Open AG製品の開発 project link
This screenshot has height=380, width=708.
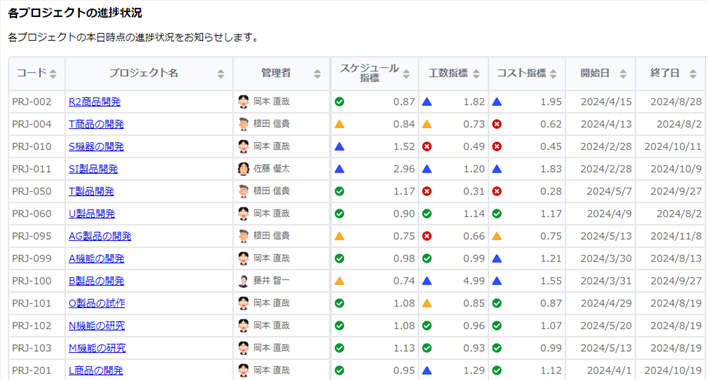point(100,236)
